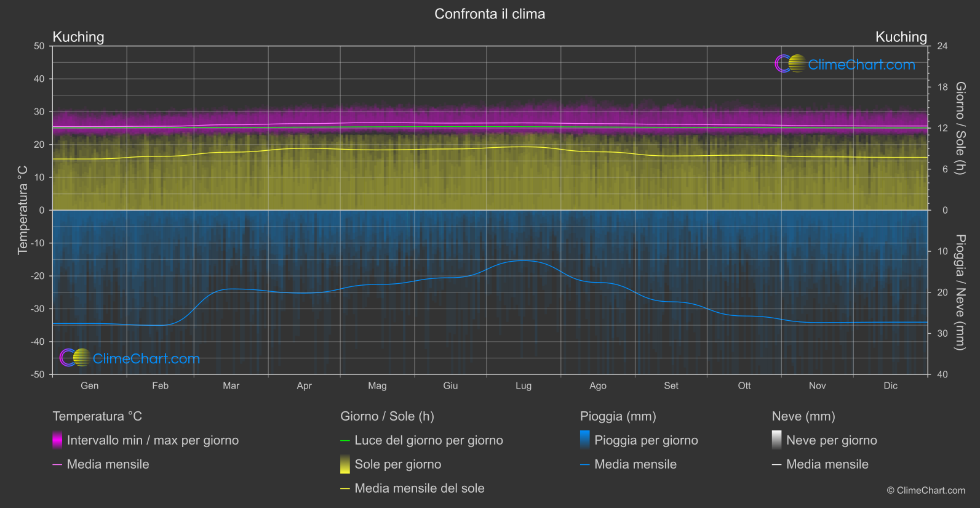Click the Kuching label at top left
980x508 pixels.
[x=78, y=37]
